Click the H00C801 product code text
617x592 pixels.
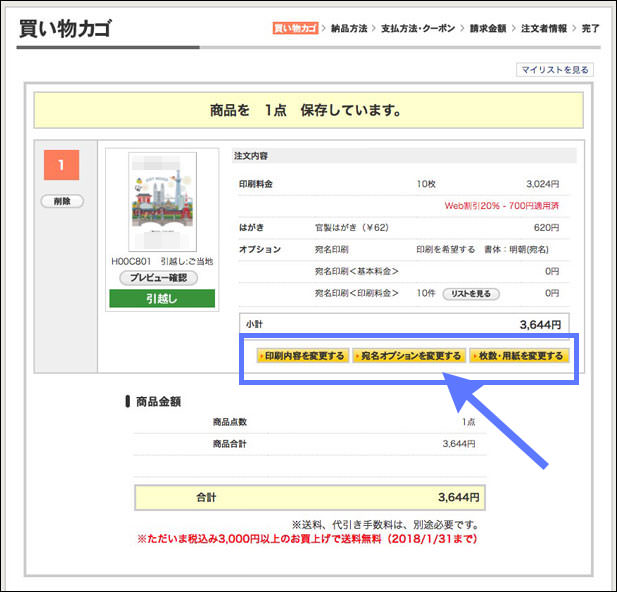point(131,261)
